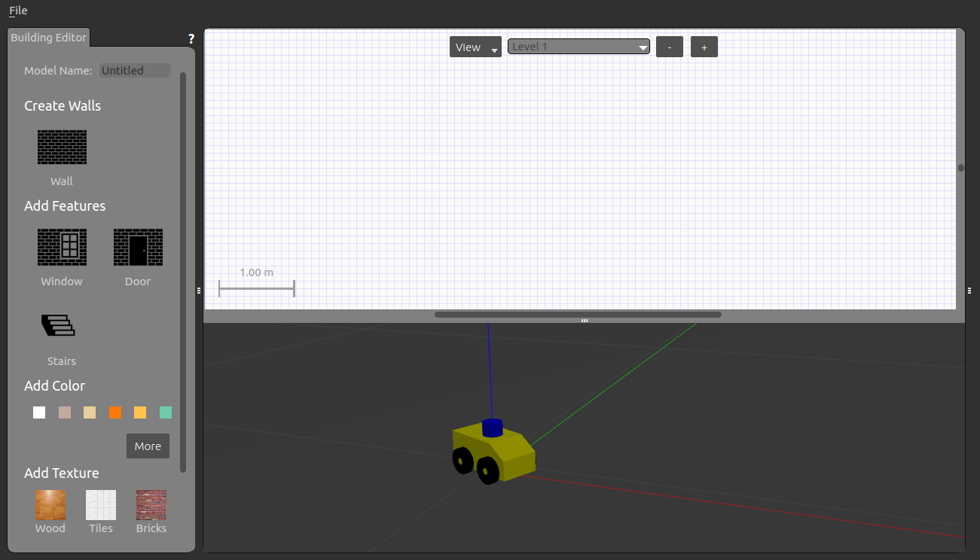Pick the orange color swatch
980x560 pixels.
[115, 412]
